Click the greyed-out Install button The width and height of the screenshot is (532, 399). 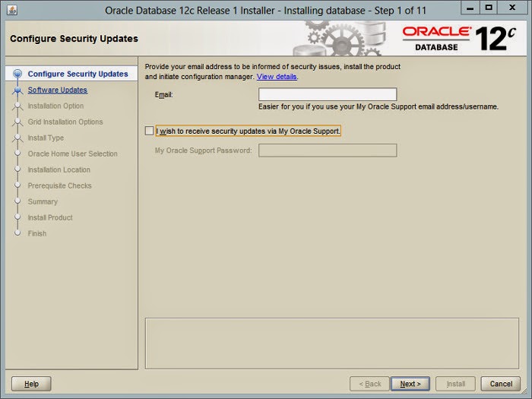(456, 384)
